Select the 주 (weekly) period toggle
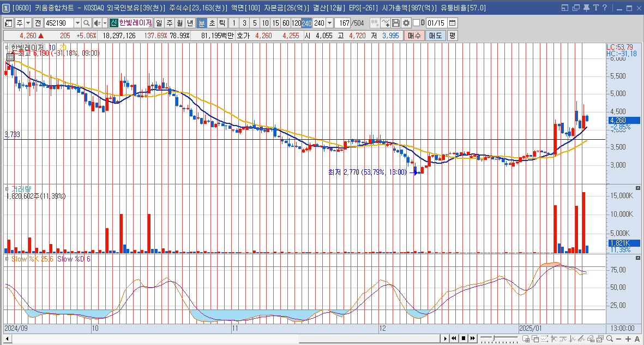644x345 pixels. (x=169, y=23)
